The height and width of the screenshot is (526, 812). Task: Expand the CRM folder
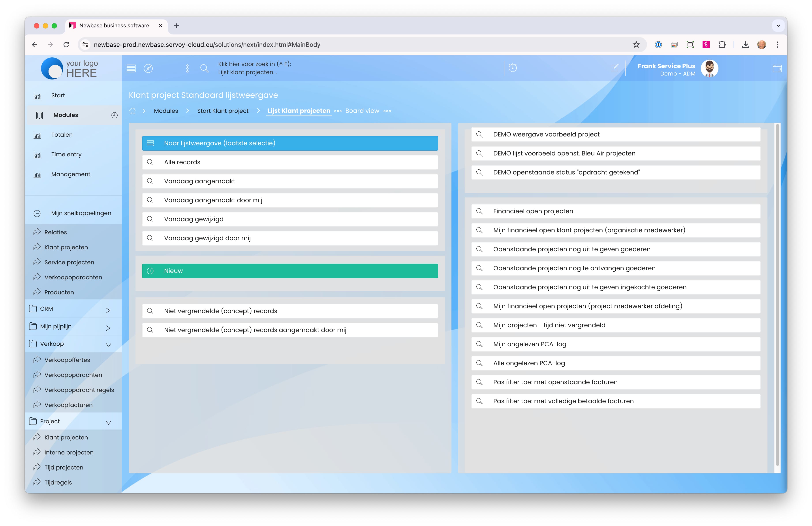[x=108, y=310]
